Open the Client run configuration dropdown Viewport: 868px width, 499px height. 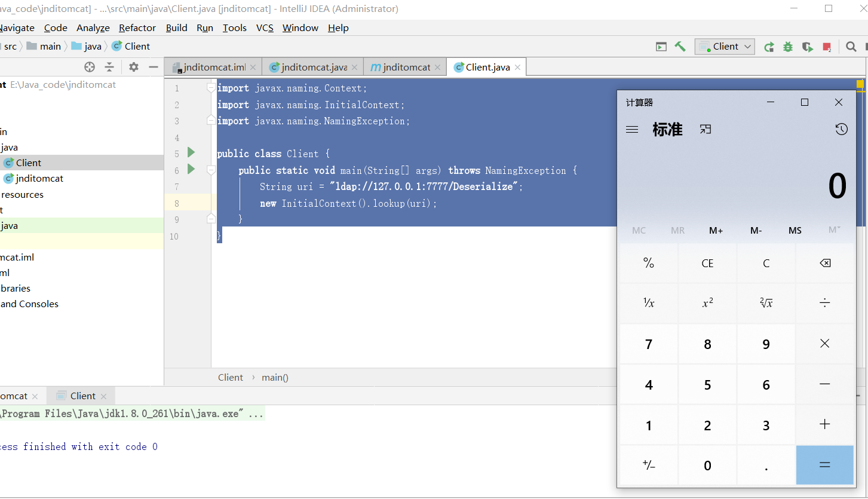point(725,47)
